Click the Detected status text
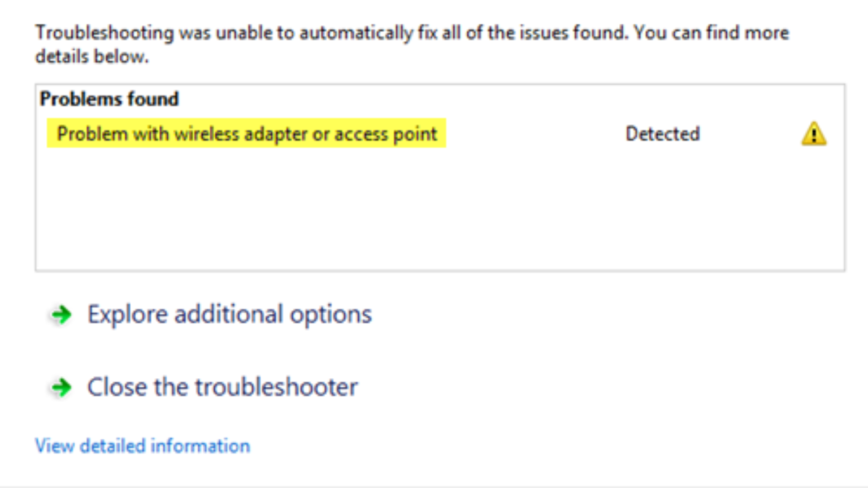The height and width of the screenshot is (488, 868). [662, 134]
